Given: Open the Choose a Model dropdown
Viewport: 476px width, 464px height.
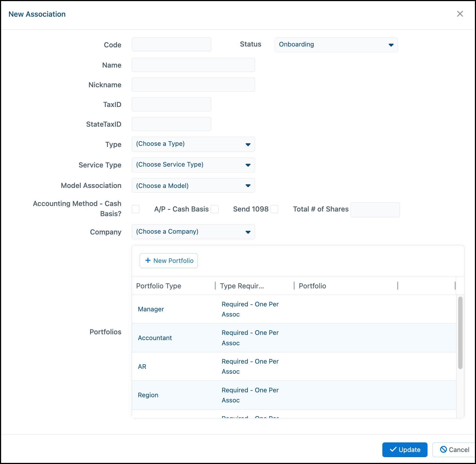Looking at the screenshot, I should 193,185.
